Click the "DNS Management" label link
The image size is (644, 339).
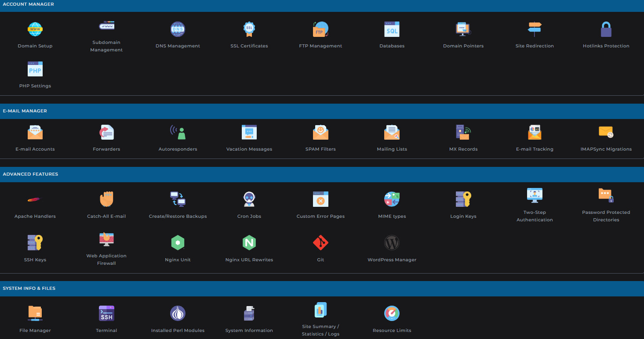coord(178,46)
